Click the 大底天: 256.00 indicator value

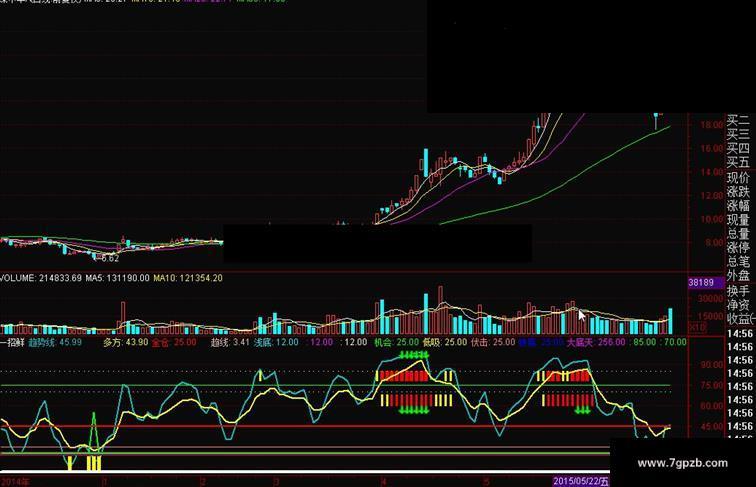[x=595, y=342]
